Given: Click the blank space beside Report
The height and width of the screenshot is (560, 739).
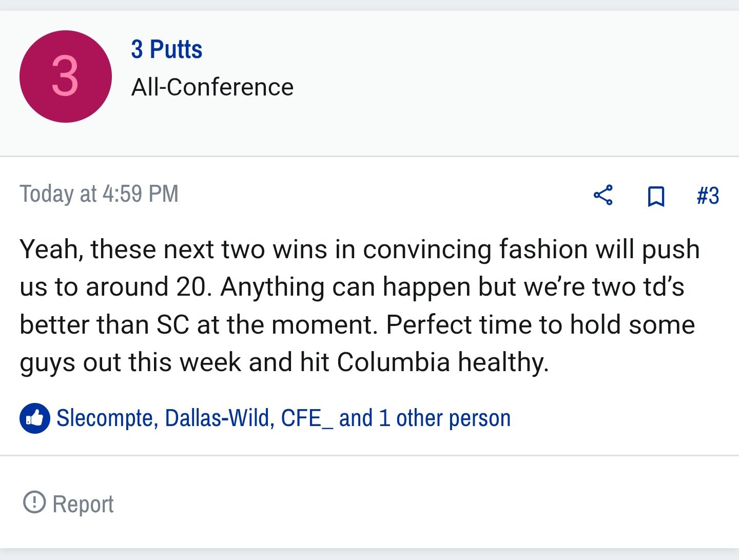Looking at the screenshot, I should point(426,503).
